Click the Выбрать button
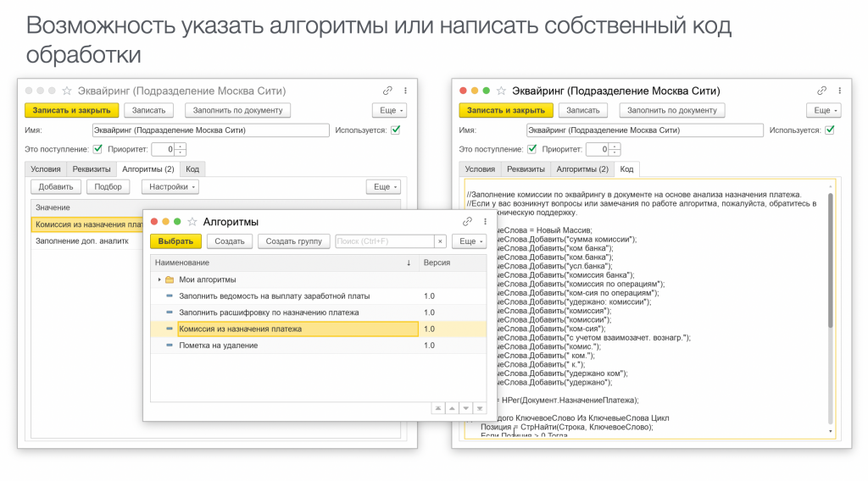The height and width of the screenshot is (481, 868). click(175, 241)
